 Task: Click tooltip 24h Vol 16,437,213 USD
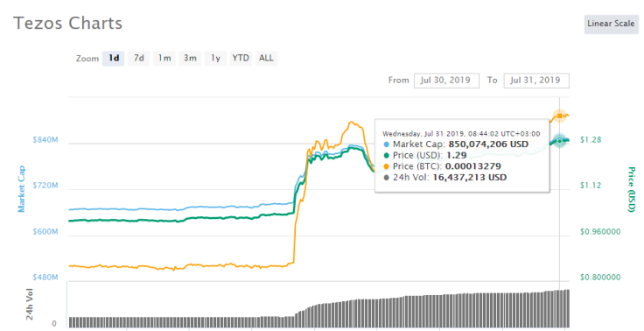click(470, 178)
